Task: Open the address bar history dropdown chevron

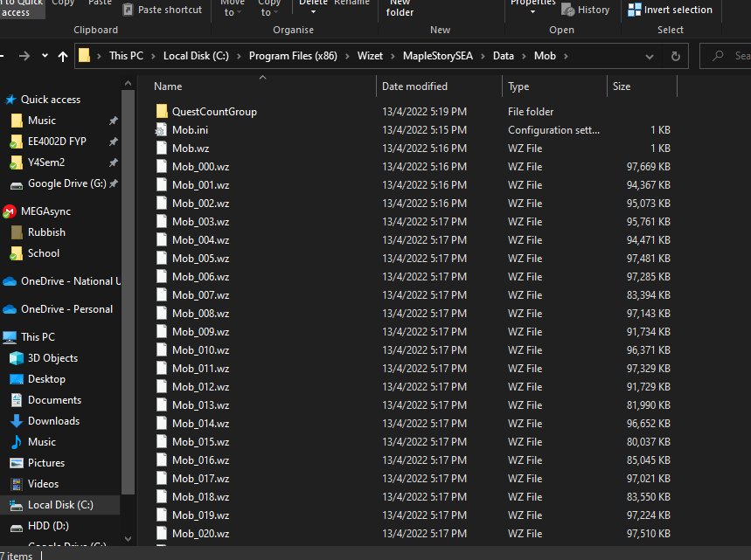Action: 649,54
